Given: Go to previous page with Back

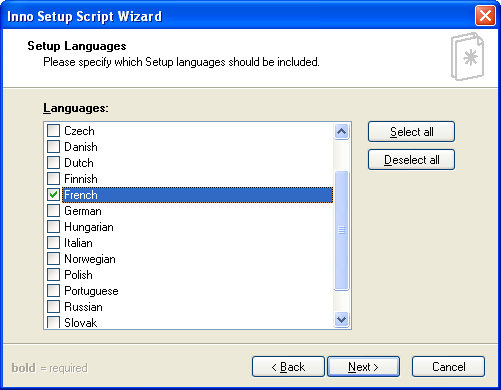Looking at the screenshot, I should (288, 367).
